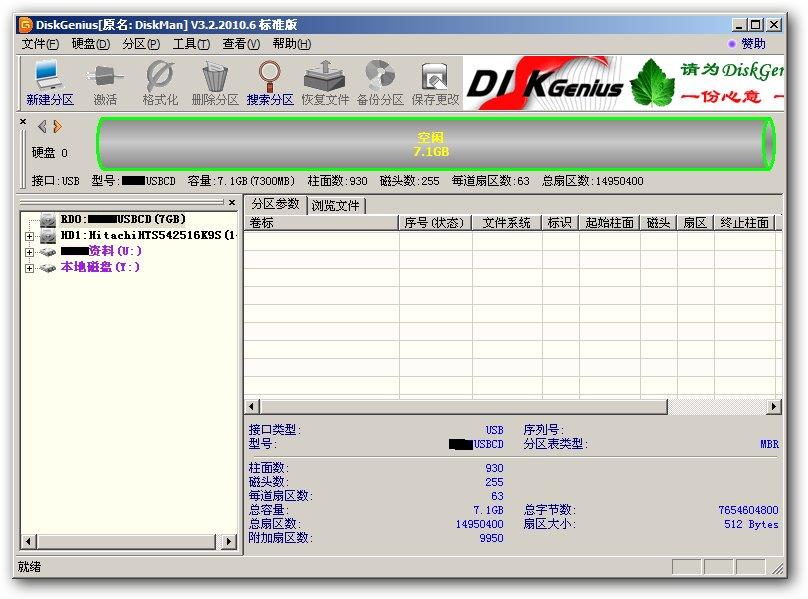Switch to the 分区参数 tab
Viewport: 808px width, 599px height.
[x=275, y=204]
